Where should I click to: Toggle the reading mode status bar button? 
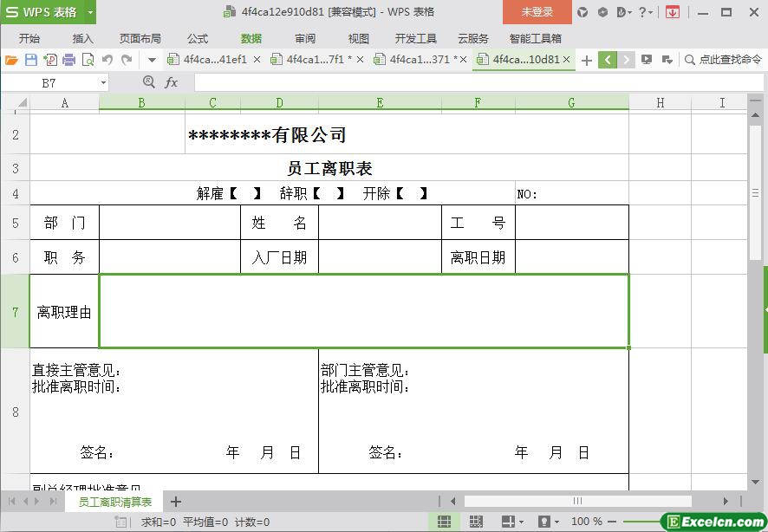pyautogui.click(x=509, y=522)
